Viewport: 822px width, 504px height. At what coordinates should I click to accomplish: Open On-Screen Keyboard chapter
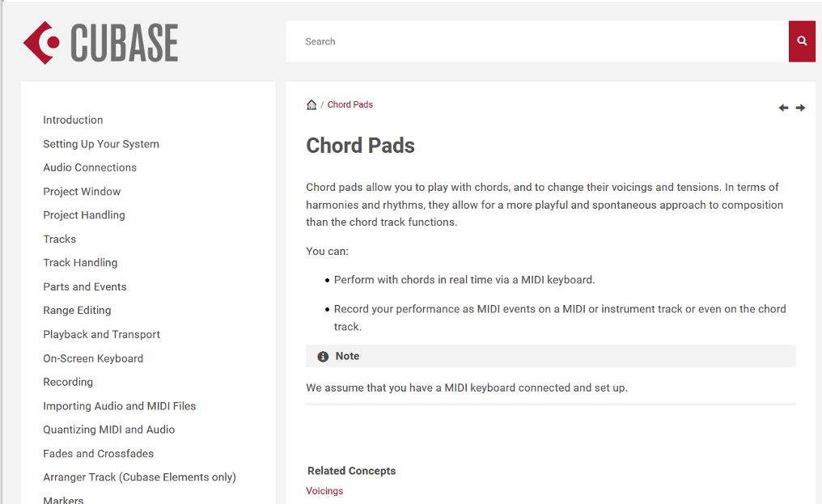[x=93, y=358]
